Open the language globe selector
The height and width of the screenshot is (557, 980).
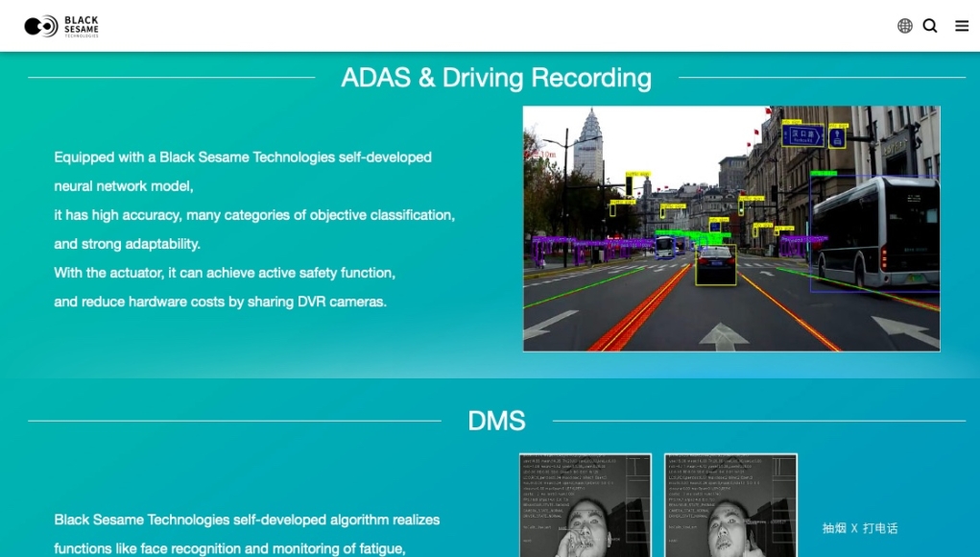[904, 26]
